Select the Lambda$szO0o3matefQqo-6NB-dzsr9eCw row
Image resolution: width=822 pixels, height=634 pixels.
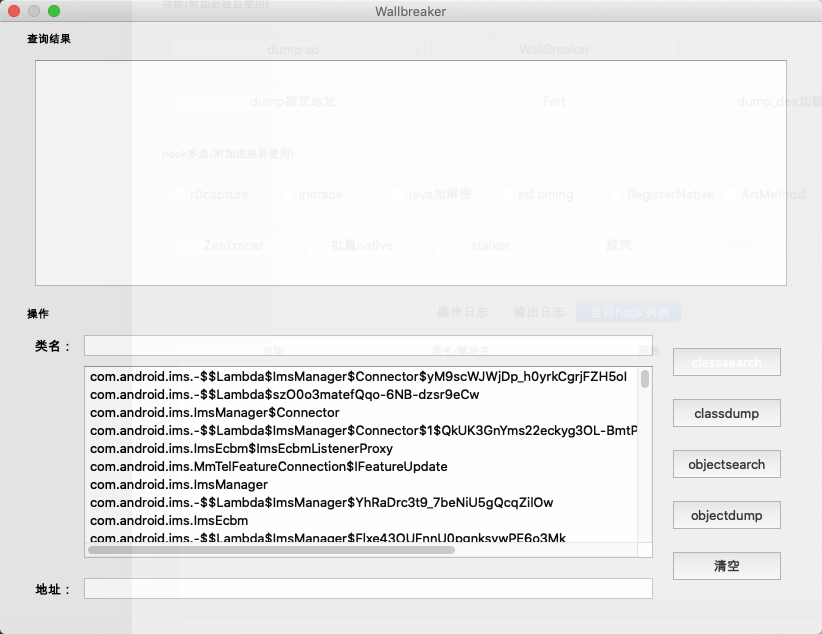point(363,394)
